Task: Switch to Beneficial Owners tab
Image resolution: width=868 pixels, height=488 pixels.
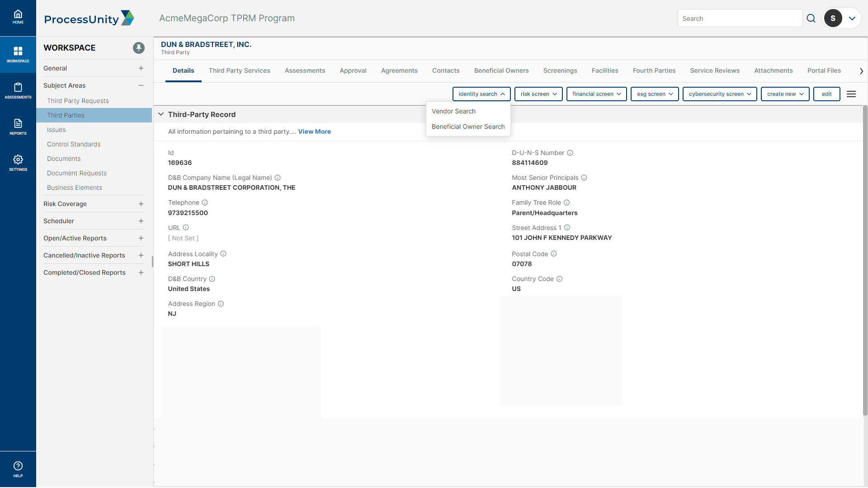Action: pos(501,70)
